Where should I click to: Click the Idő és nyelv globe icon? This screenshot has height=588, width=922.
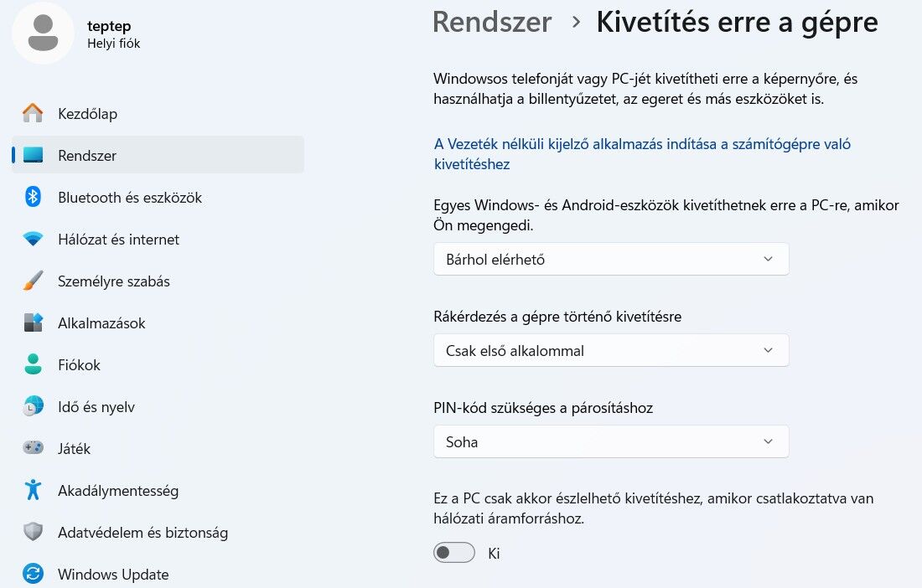click(33, 407)
